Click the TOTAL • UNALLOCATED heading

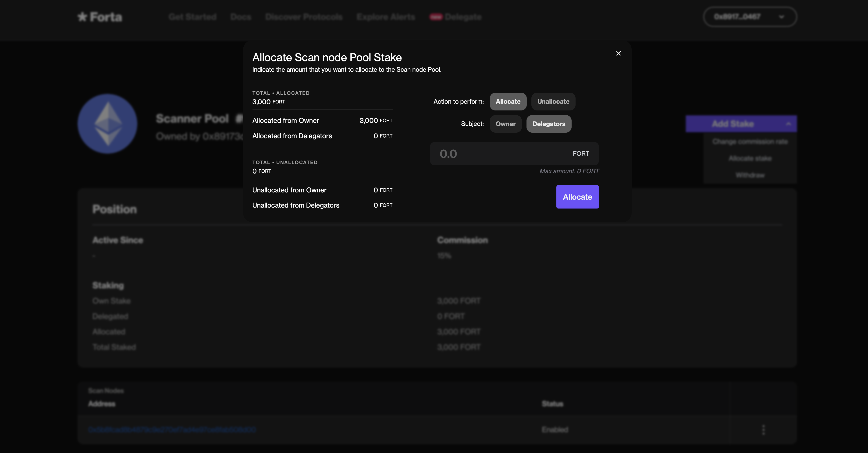[285, 162]
